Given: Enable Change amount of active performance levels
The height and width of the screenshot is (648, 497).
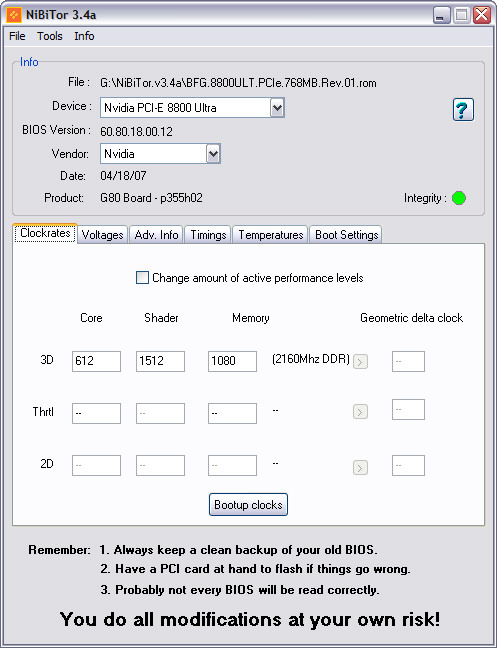Looking at the screenshot, I should coord(142,278).
